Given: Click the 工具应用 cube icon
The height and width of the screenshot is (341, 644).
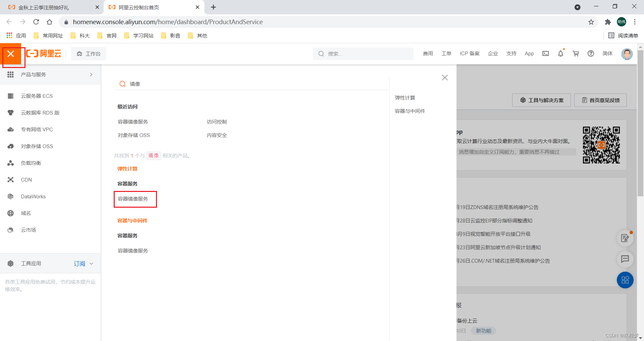Looking at the screenshot, I should tap(11, 263).
